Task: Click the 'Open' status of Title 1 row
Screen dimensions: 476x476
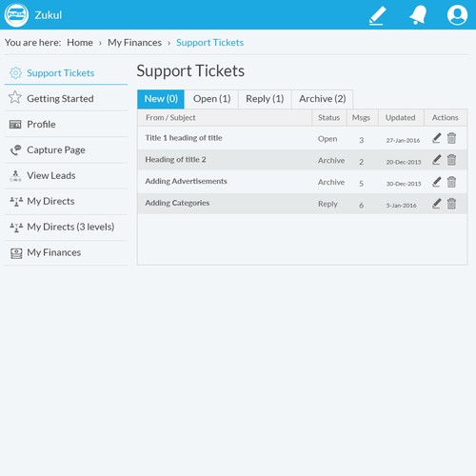Action: click(327, 139)
